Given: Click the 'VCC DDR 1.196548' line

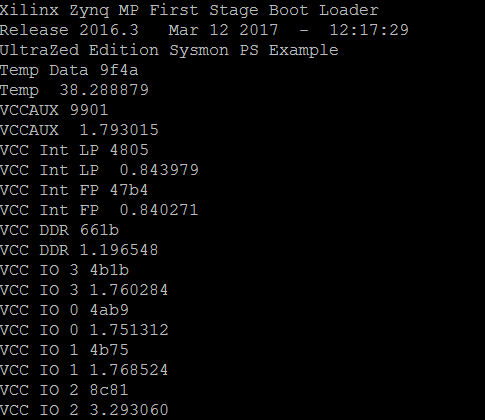Looking at the screenshot, I should [x=79, y=250].
